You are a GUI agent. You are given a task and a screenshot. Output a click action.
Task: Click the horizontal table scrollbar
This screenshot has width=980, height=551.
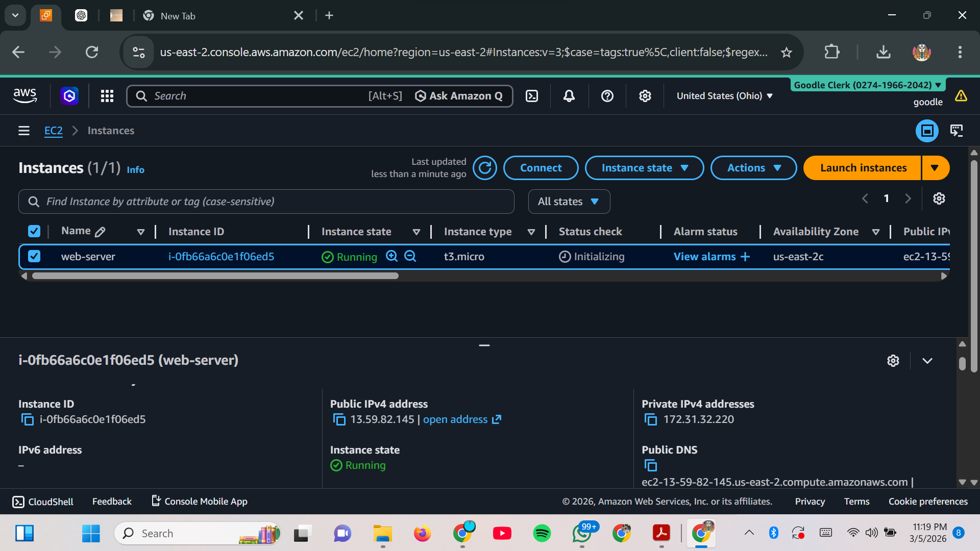pos(215,276)
